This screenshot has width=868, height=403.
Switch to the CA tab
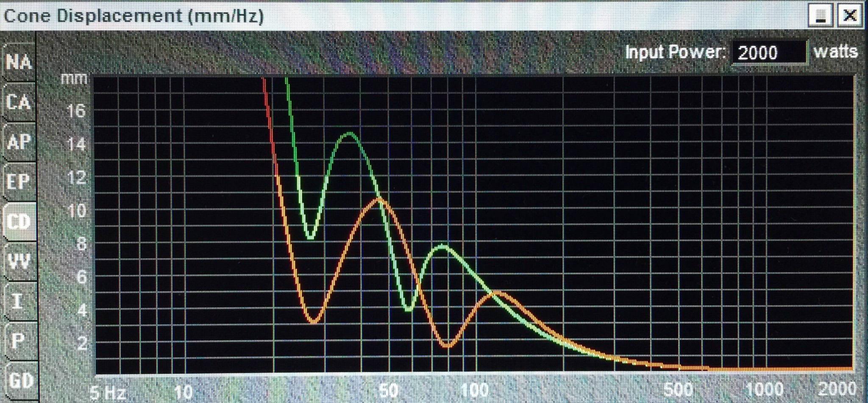point(19,102)
